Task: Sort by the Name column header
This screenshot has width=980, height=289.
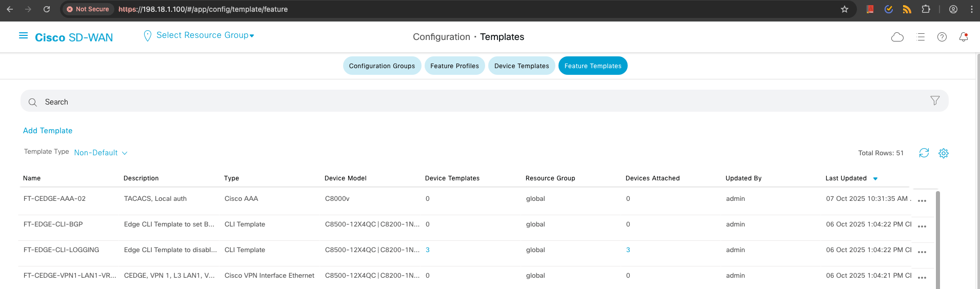Action: 32,178
